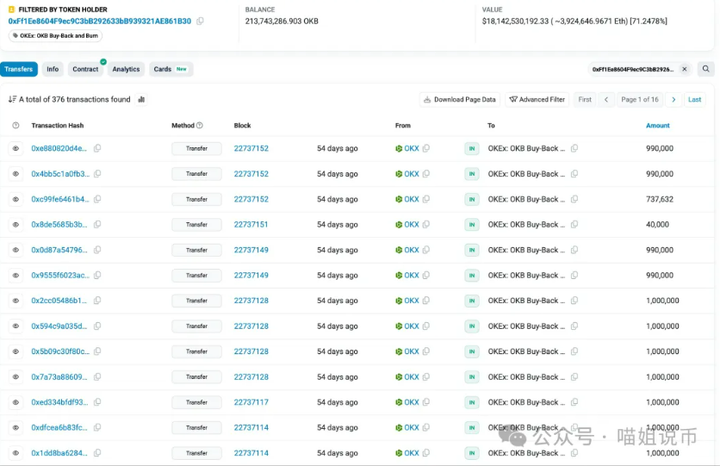Open the Cards tab
The image size is (720, 466).
coord(170,69)
